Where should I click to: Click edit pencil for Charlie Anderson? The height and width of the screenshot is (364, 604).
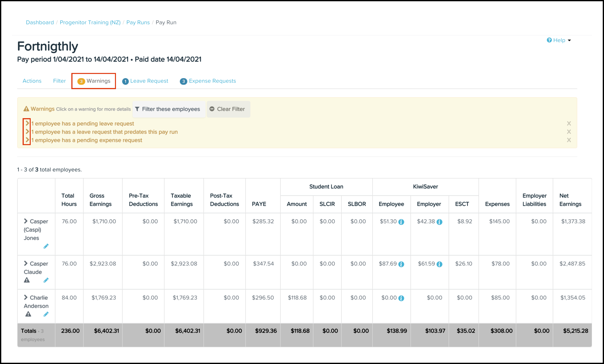click(x=46, y=314)
